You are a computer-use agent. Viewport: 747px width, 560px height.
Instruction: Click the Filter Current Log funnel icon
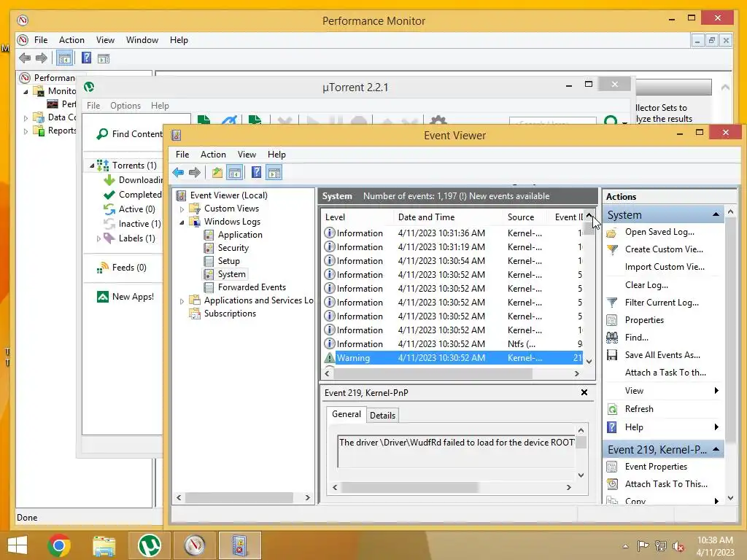pos(612,303)
